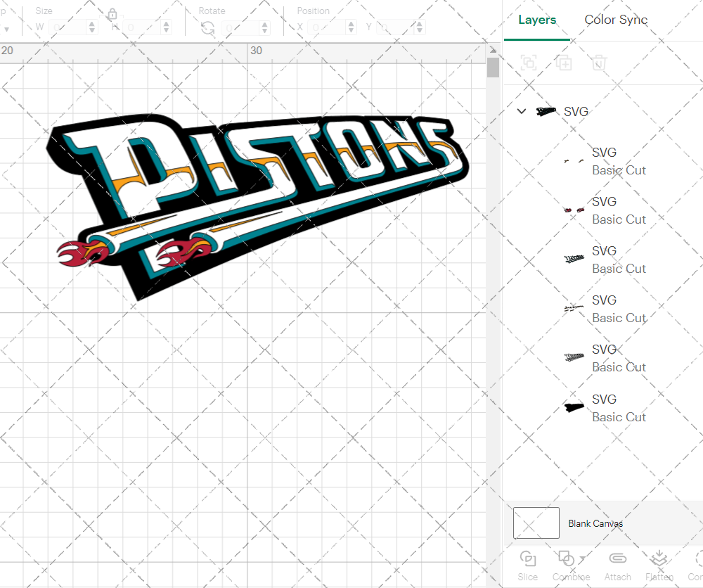Select the Pistons logo on canvas
This screenshot has height=588, width=703.
click(x=258, y=206)
